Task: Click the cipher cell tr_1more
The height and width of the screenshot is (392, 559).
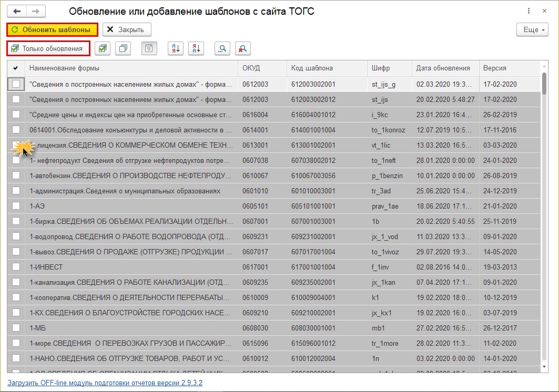Action: [390, 343]
